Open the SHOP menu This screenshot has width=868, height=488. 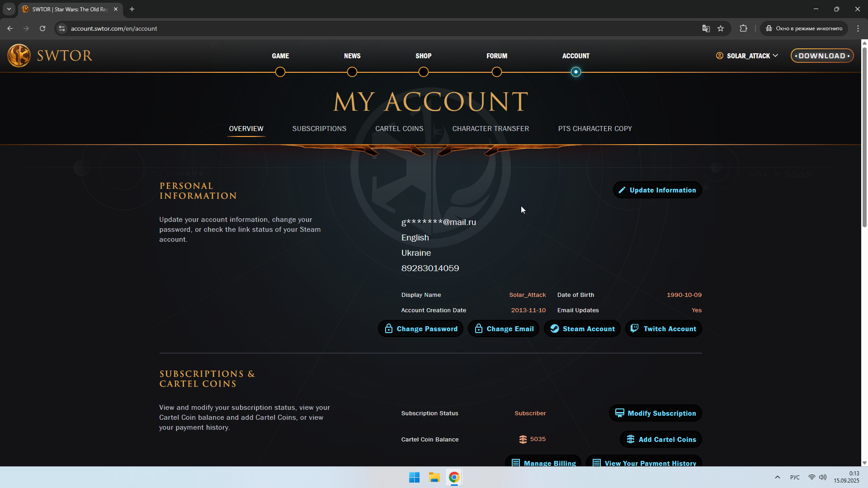pos(424,56)
